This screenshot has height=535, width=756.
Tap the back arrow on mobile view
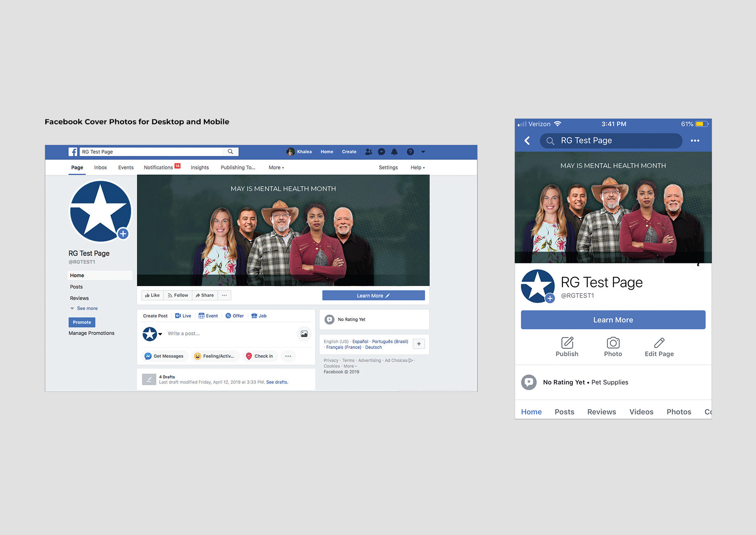tap(527, 141)
